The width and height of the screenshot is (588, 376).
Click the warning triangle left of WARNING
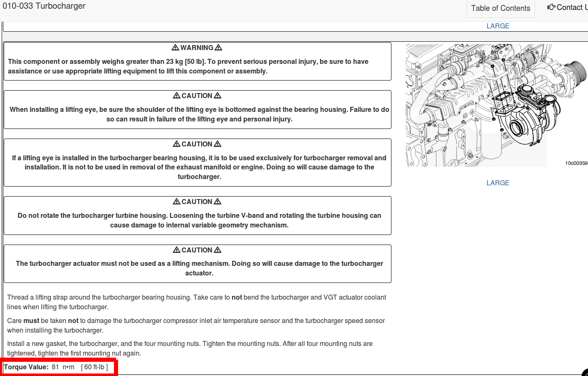(175, 48)
